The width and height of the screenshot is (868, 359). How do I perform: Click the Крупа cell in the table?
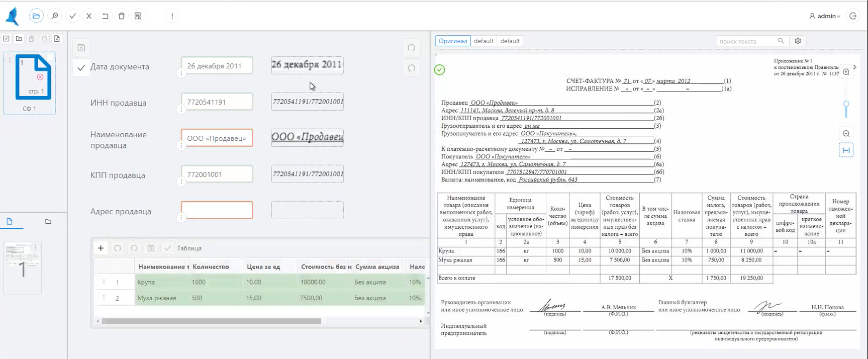point(162,282)
